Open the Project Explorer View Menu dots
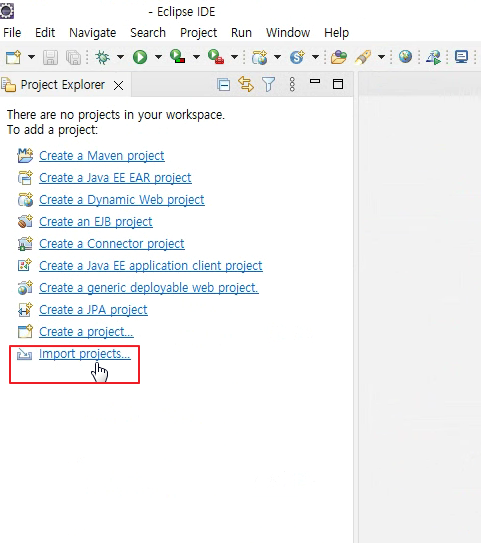Screen dimensions: 481x543 point(292,84)
